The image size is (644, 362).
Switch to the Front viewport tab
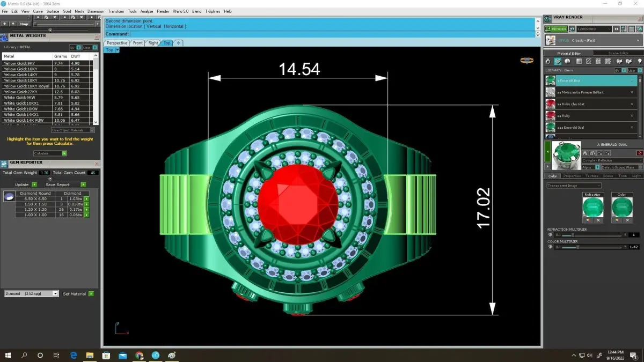click(x=138, y=43)
